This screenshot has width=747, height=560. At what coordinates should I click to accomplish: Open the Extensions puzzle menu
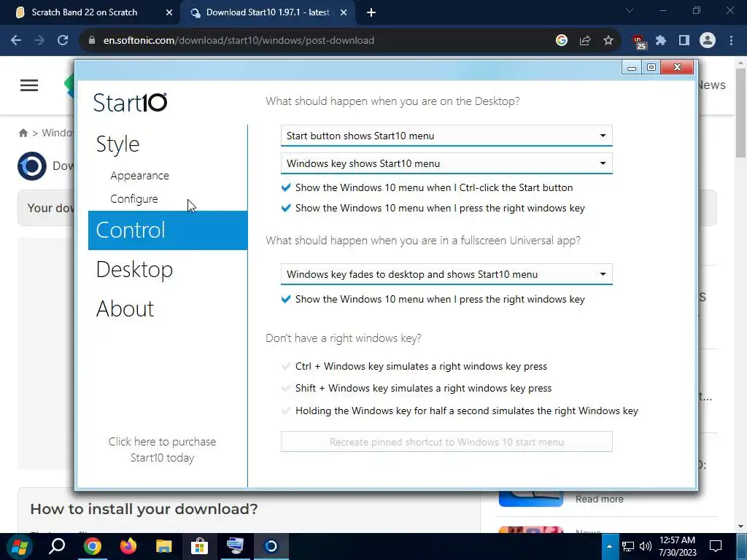pos(661,41)
